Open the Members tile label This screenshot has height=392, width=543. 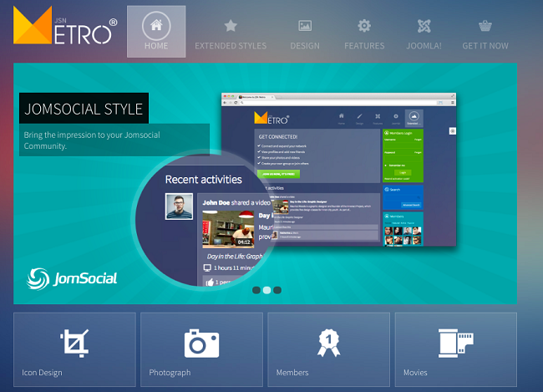[292, 373]
